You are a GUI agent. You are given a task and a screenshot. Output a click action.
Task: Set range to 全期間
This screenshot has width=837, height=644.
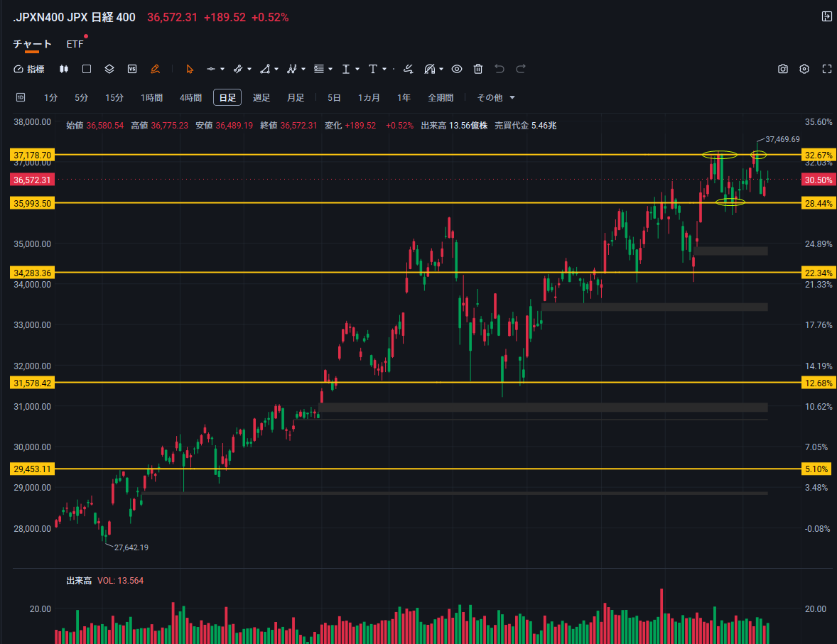click(441, 98)
